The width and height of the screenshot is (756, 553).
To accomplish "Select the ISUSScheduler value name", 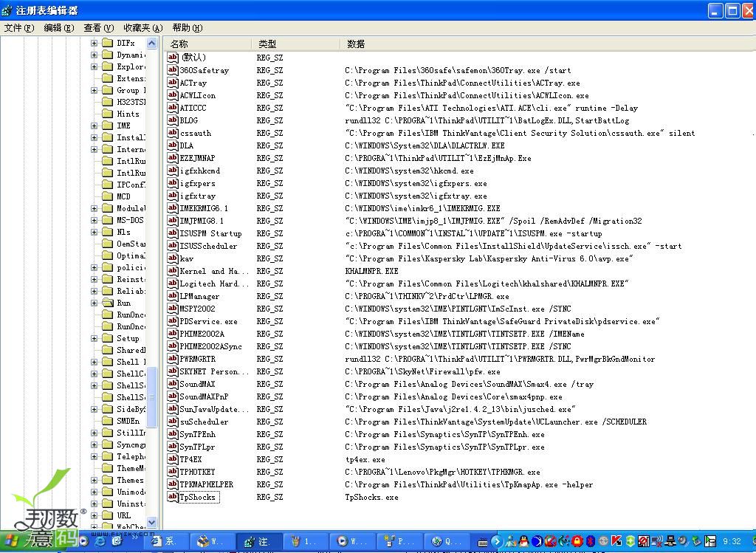I will coord(208,246).
